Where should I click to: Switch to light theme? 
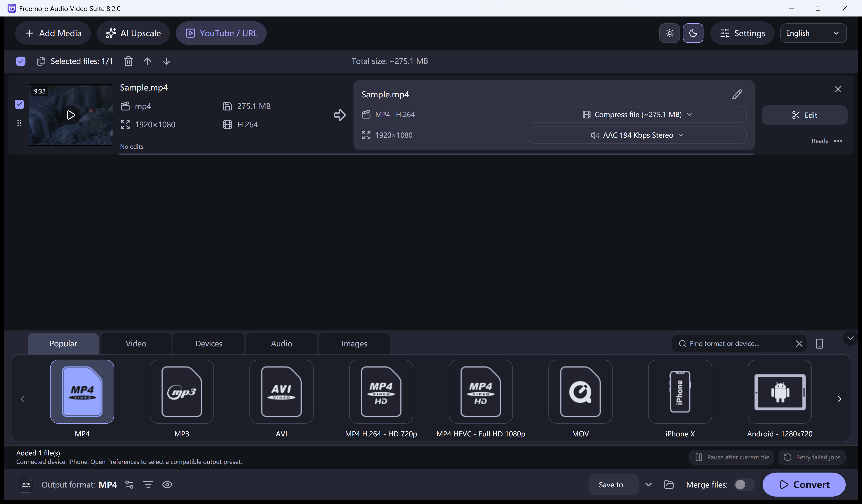669,33
